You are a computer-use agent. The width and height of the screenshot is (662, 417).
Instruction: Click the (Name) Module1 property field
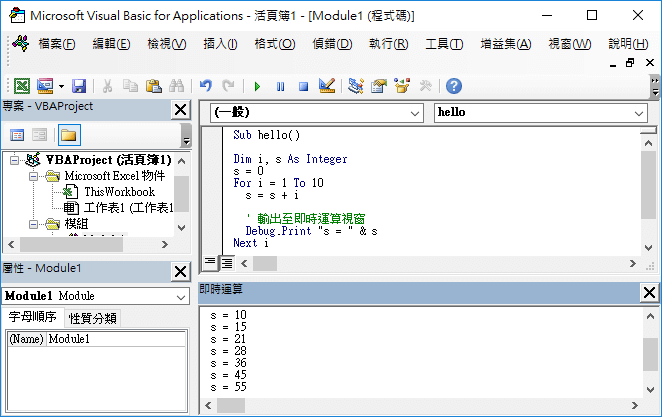pos(97,339)
